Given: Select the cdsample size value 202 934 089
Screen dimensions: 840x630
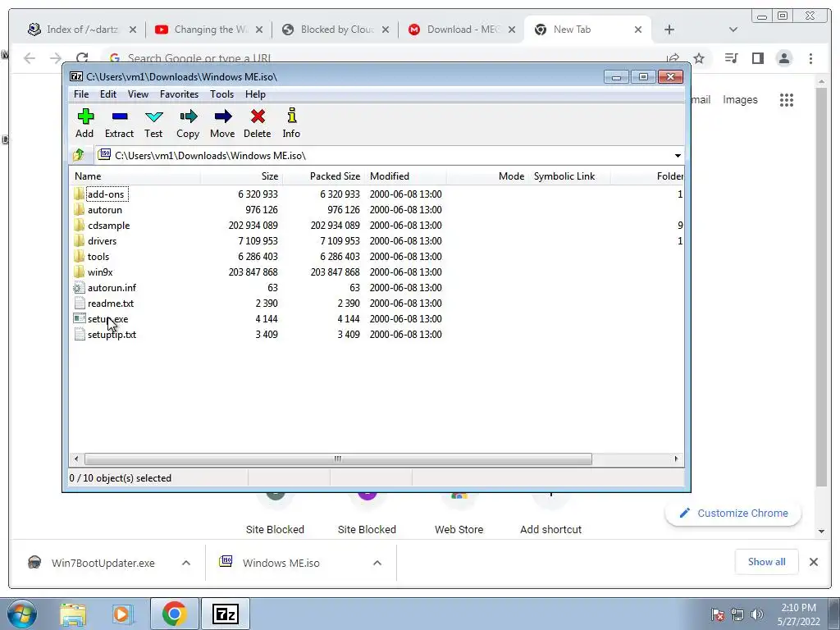Looking at the screenshot, I should pyautogui.click(x=253, y=226).
